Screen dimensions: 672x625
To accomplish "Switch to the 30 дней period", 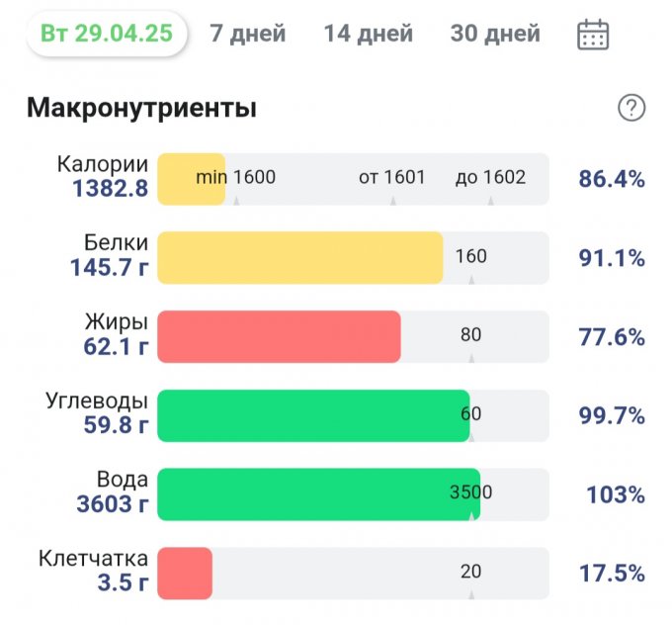I will pos(495,34).
